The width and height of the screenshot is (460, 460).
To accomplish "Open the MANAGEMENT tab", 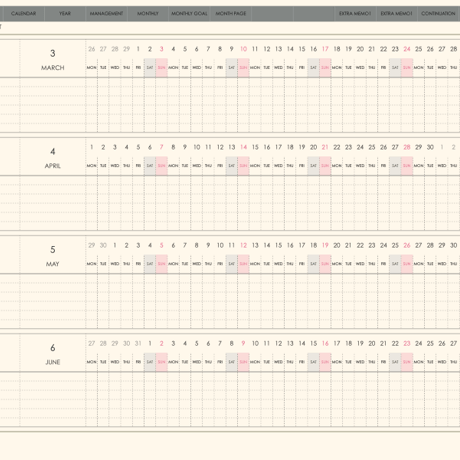I will pyautogui.click(x=106, y=14).
